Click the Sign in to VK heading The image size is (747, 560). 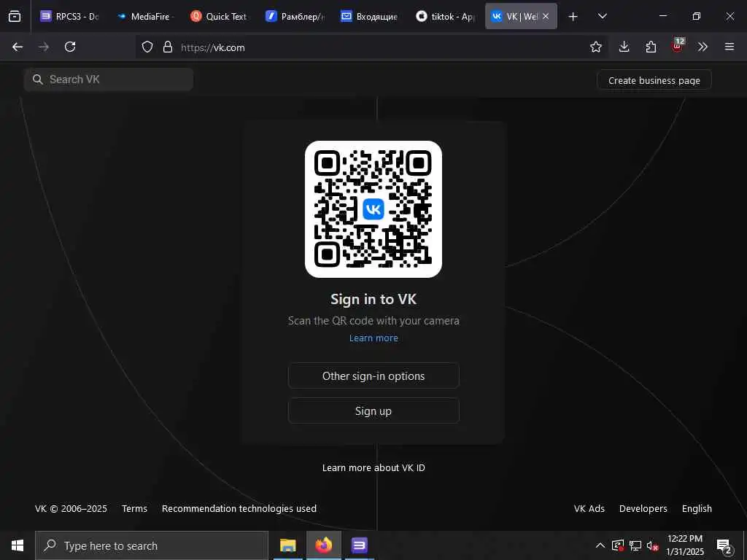pyautogui.click(x=373, y=299)
